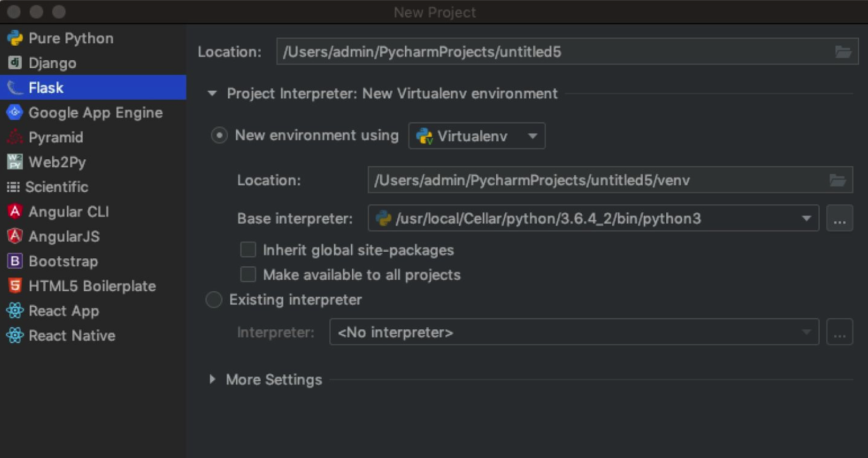This screenshot has width=868, height=458.
Task: Select the Existing interpreter radio button
Action: (x=214, y=299)
